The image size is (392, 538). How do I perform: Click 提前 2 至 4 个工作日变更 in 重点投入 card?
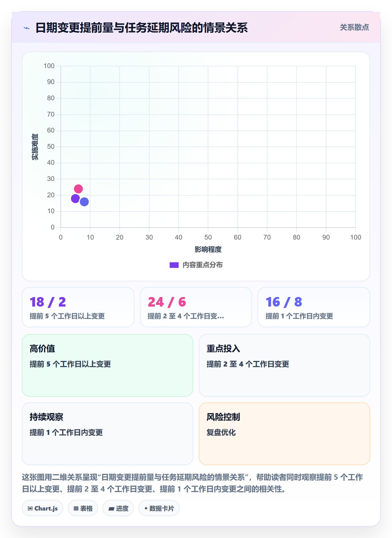click(248, 364)
